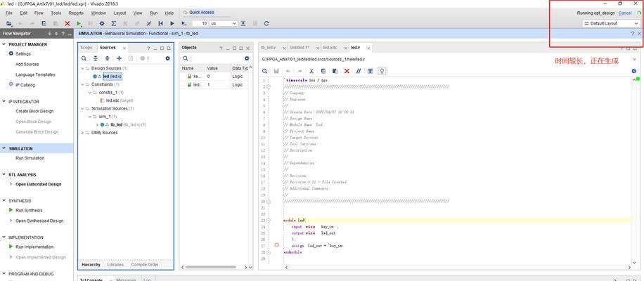
Task: Switch to Compile Order tab
Action: (x=146, y=265)
